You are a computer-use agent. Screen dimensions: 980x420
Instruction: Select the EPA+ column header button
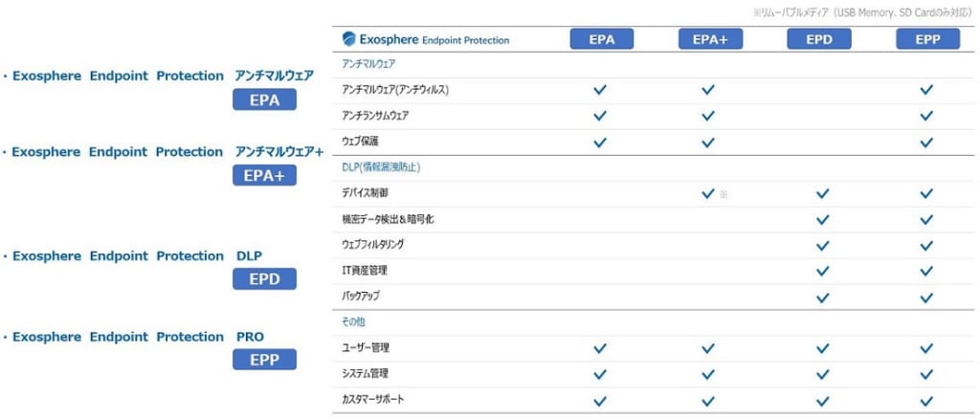point(711,39)
